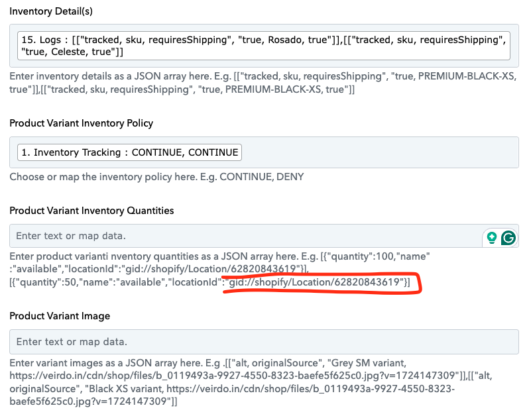
Task: Click the Product Variant Inventory Policy label
Action: 82,123
